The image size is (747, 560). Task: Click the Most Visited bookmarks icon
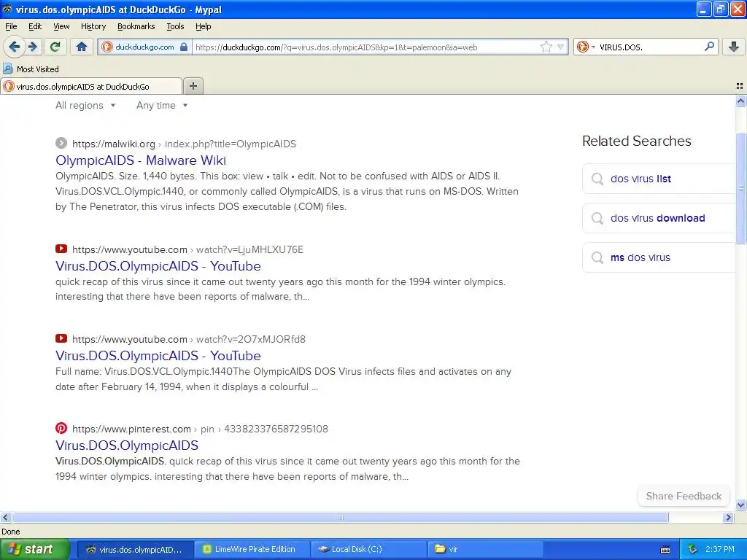point(7,69)
